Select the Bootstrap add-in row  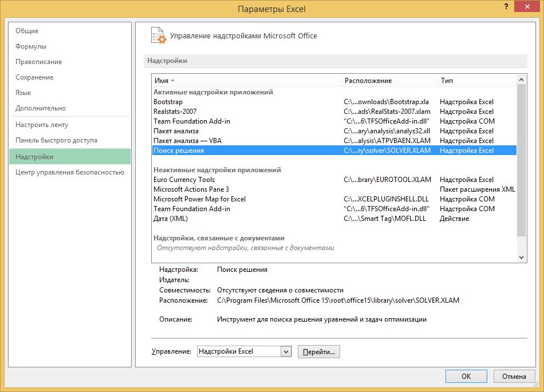[x=334, y=102]
